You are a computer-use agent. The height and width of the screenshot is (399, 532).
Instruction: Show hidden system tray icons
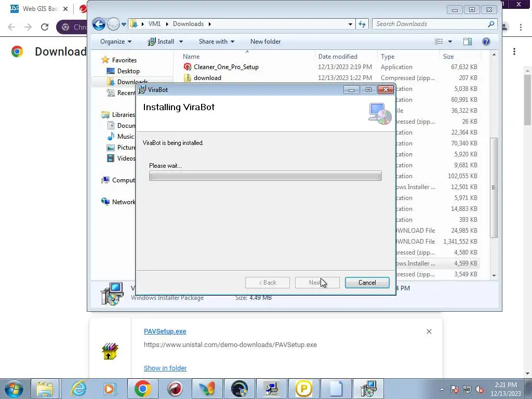[x=442, y=389]
